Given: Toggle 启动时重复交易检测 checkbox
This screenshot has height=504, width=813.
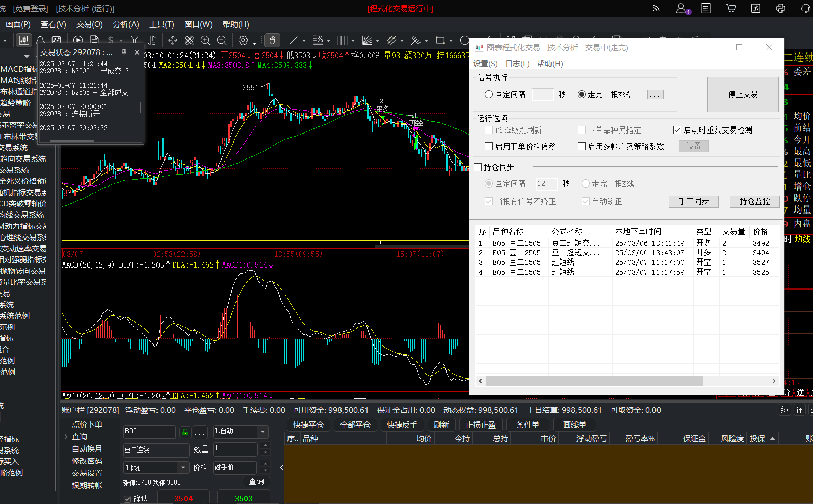Looking at the screenshot, I should pos(677,130).
